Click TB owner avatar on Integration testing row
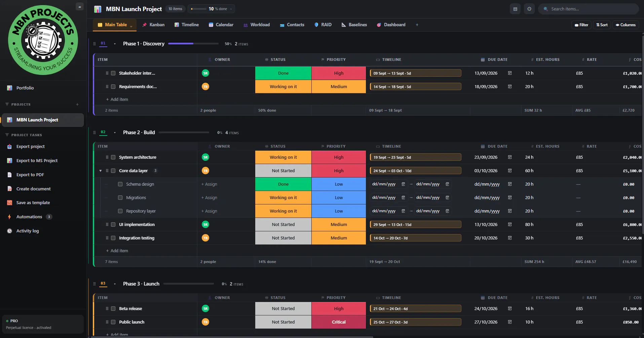 tap(205, 238)
